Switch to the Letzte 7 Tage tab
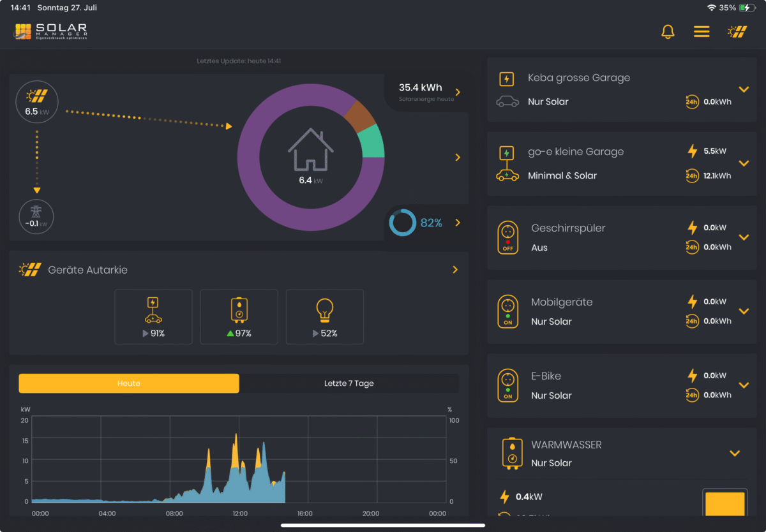Viewport: 766px width, 532px height. coord(349,383)
